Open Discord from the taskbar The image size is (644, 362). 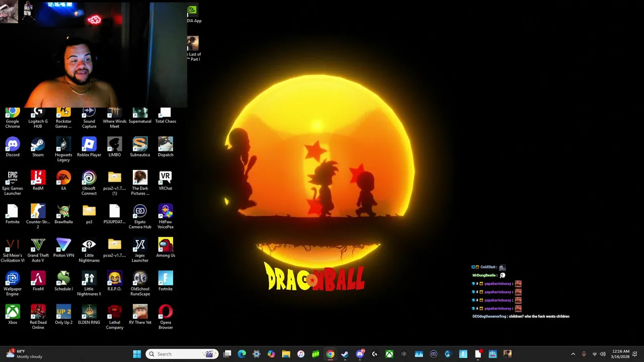pos(360,354)
